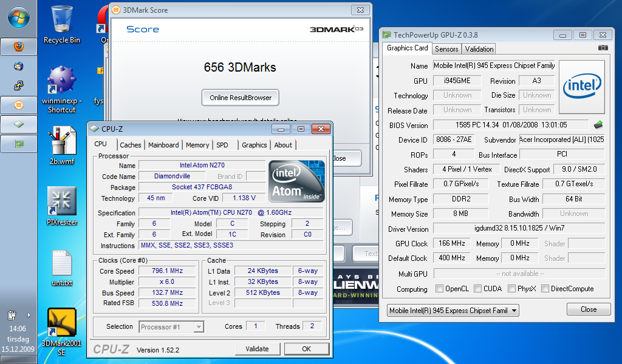Click the OK button in CPU-Z

[x=307, y=349]
